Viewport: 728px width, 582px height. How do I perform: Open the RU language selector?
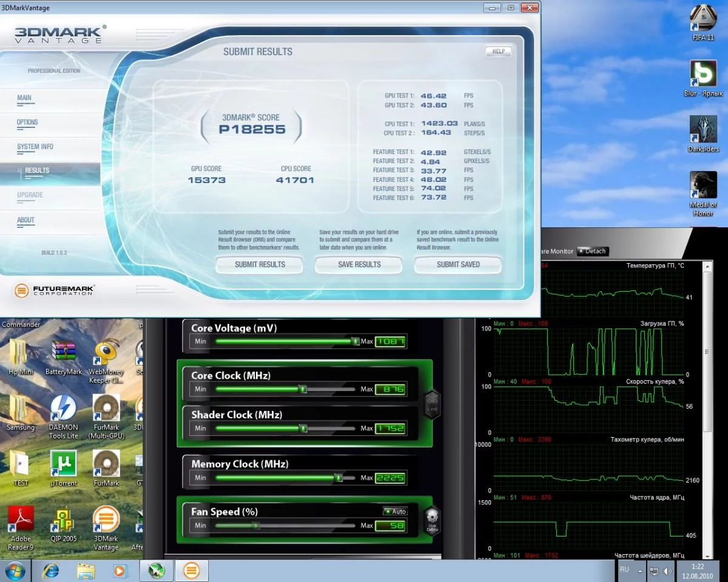click(624, 570)
